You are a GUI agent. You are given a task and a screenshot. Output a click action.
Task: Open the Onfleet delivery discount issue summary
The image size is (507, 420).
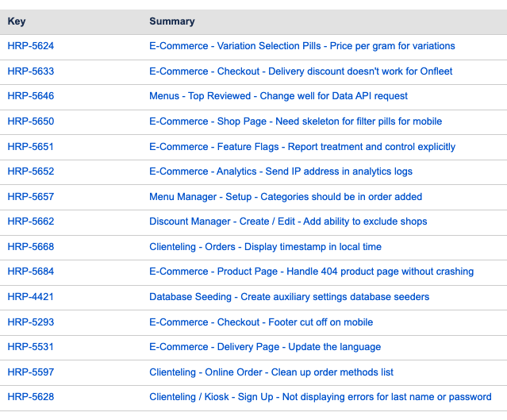point(301,71)
